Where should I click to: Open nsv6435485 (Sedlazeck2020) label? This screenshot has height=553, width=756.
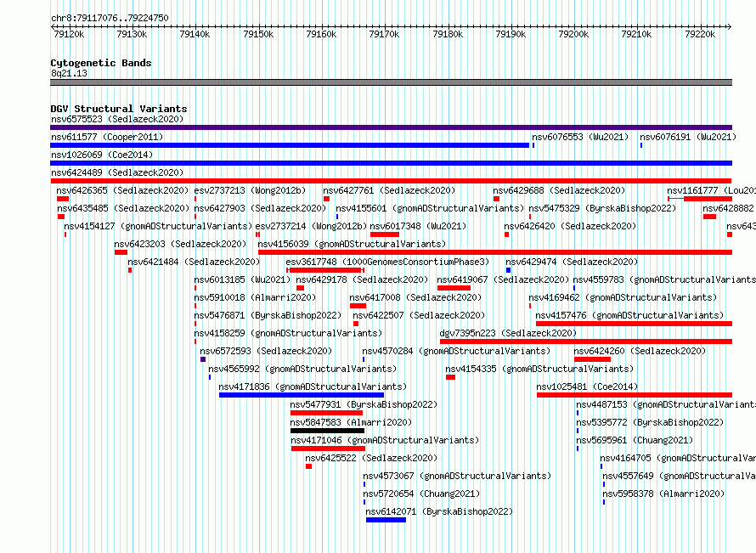click(x=123, y=208)
